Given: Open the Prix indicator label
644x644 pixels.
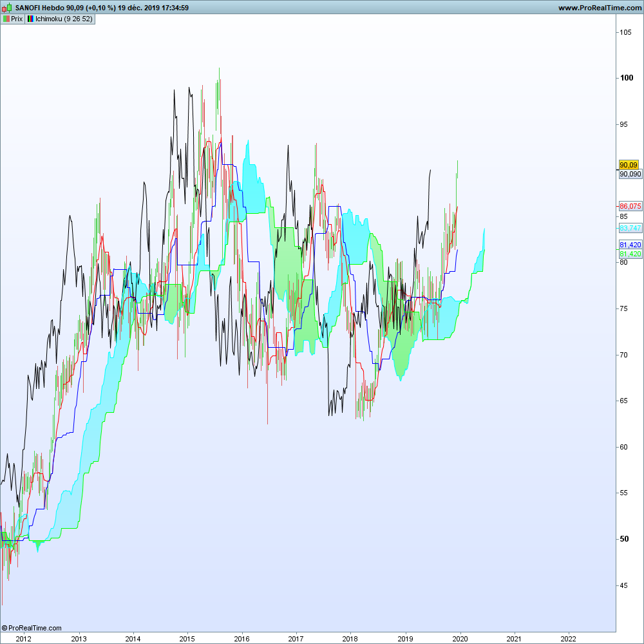Looking at the screenshot, I should click(x=13, y=19).
